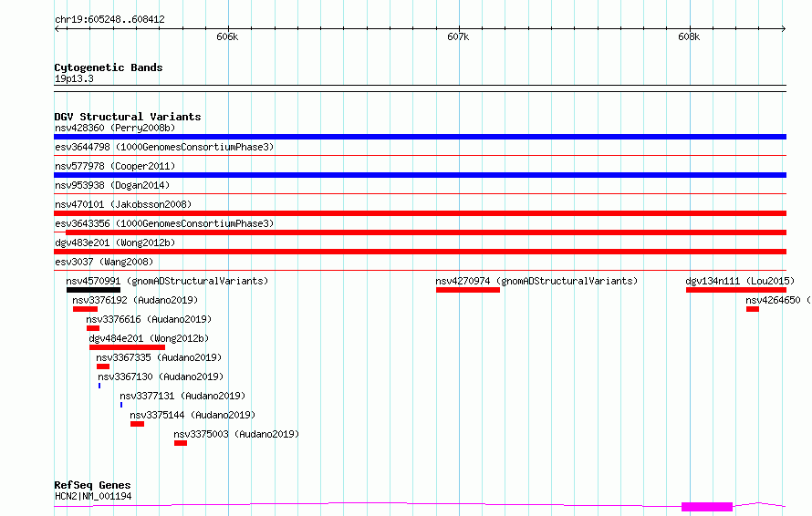This screenshot has height=516, width=812.
Task: Click the chr19:605248..608412 coordinates text
Action: 109,19
